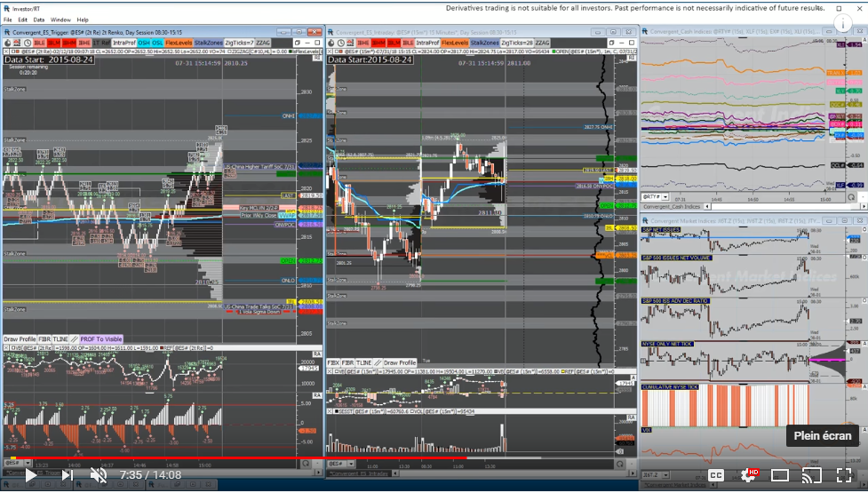Select FIBR tool in the Intraday chart
Image resolution: width=868 pixels, height=493 pixels.
coord(347,362)
